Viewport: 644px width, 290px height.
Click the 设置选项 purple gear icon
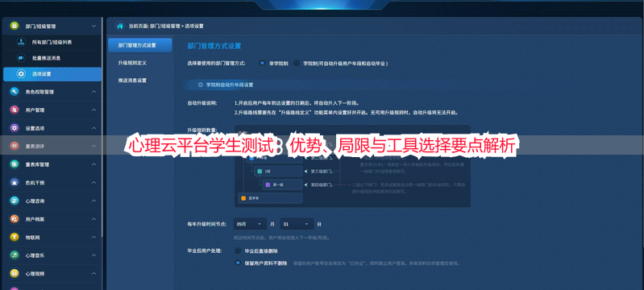point(15,128)
